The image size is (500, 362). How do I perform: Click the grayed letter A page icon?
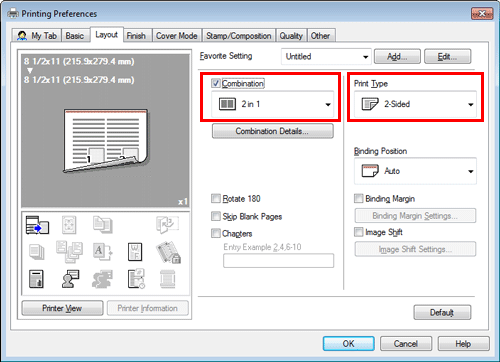coord(102,252)
